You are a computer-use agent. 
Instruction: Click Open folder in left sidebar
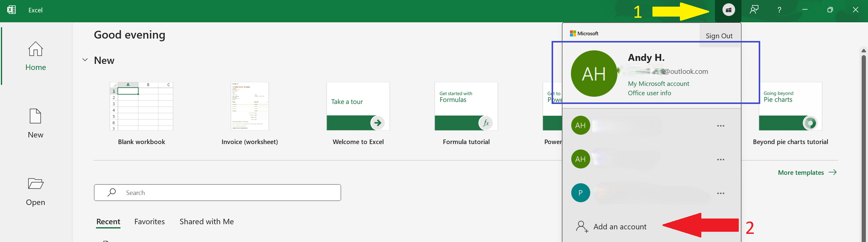point(35,191)
